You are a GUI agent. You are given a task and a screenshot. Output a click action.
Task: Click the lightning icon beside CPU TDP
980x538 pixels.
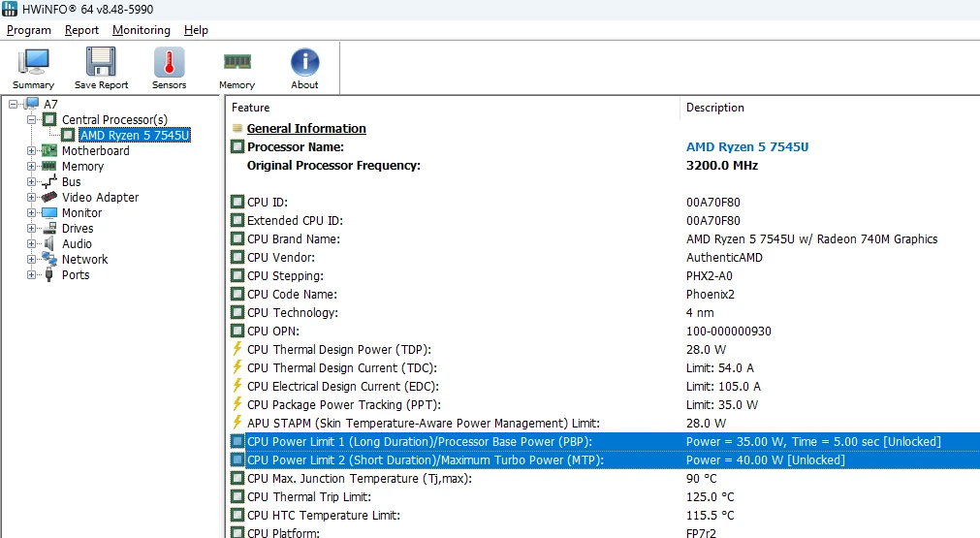click(x=237, y=349)
